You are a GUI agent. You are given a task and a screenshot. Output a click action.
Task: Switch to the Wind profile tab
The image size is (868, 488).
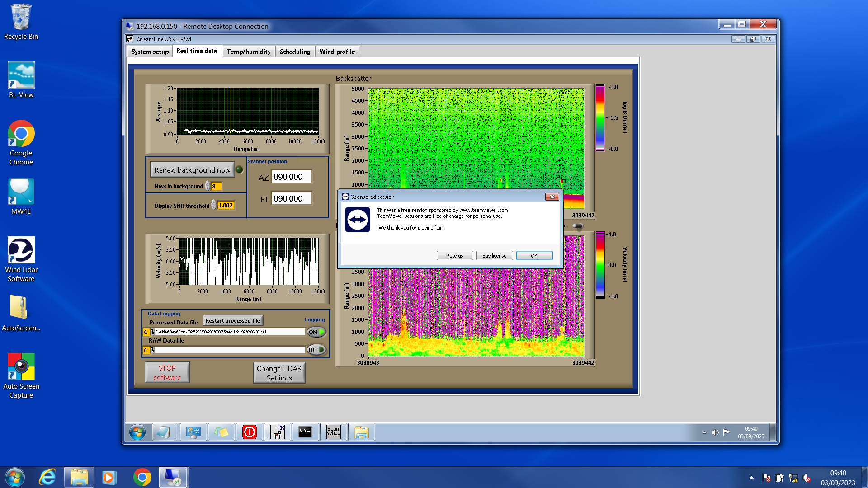tap(337, 52)
